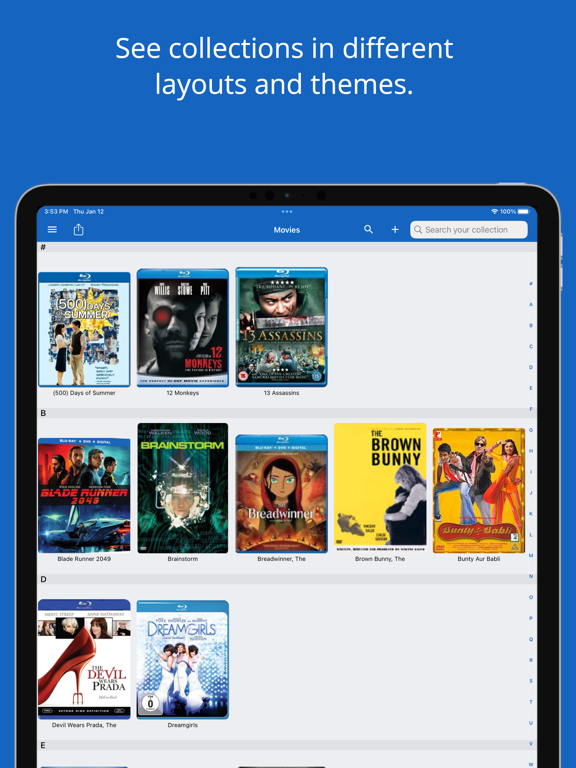Jump to C in the index bar
This screenshot has height=768, width=576.
[x=531, y=346]
